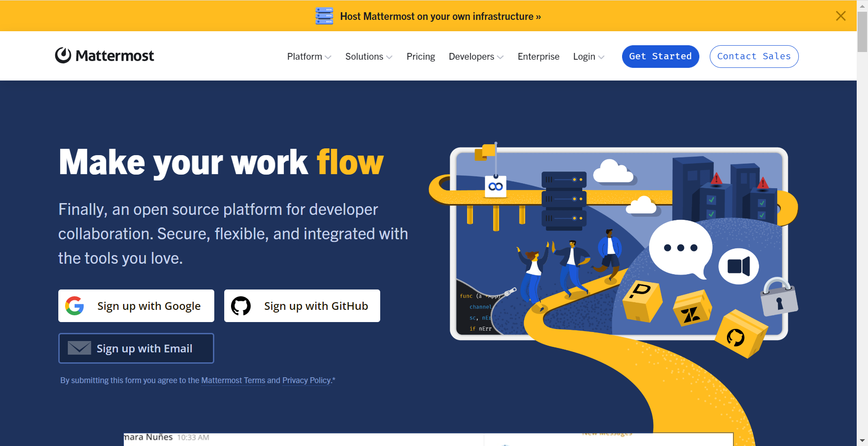Image resolution: width=868 pixels, height=446 pixels.
Task: Click the Solutions chevron arrow
Action: click(x=389, y=57)
